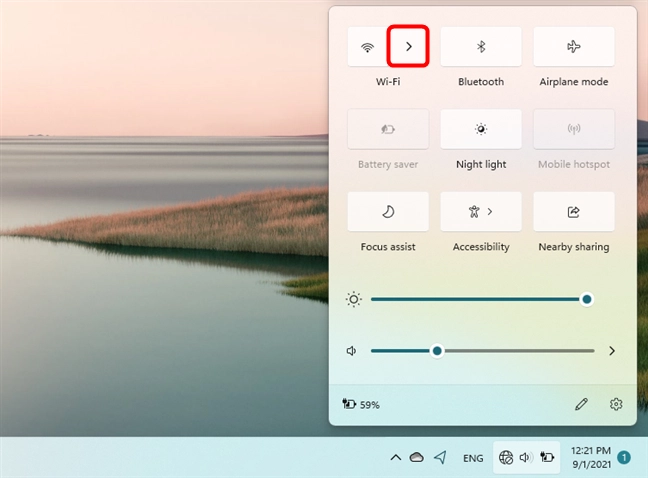This screenshot has height=478, width=648.
Task: Click the Battery saver label
Action: click(x=388, y=164)
